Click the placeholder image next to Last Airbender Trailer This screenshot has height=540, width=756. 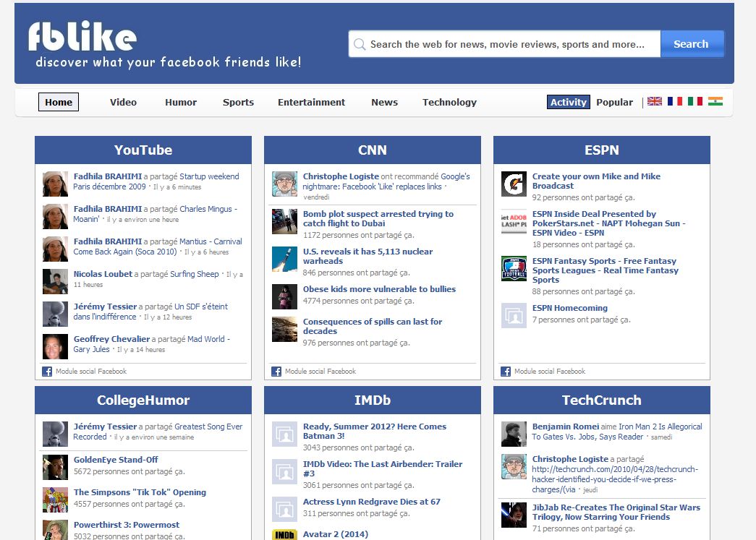click(284, 471)
